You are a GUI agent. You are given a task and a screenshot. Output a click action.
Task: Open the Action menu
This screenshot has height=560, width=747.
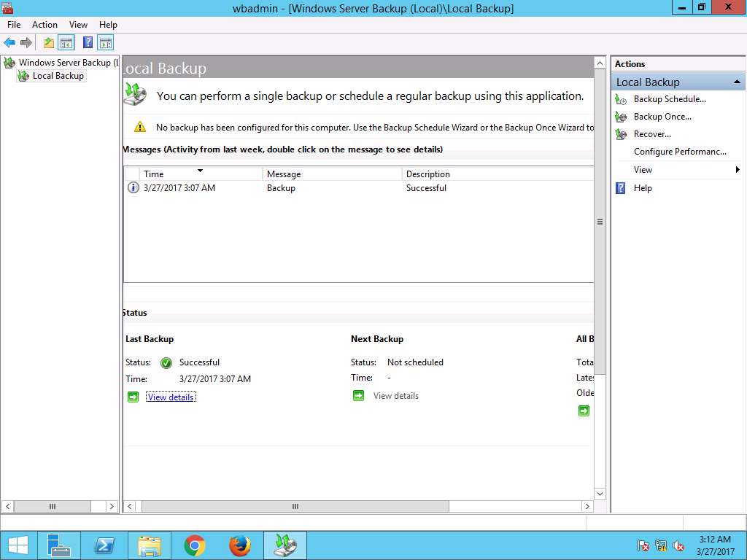[x=44, y=25]
